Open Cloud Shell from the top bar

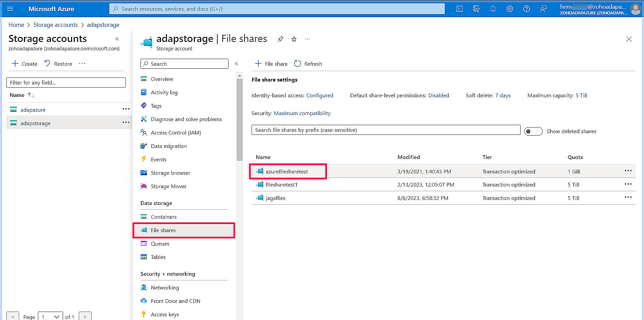click(x=459, y=9)
